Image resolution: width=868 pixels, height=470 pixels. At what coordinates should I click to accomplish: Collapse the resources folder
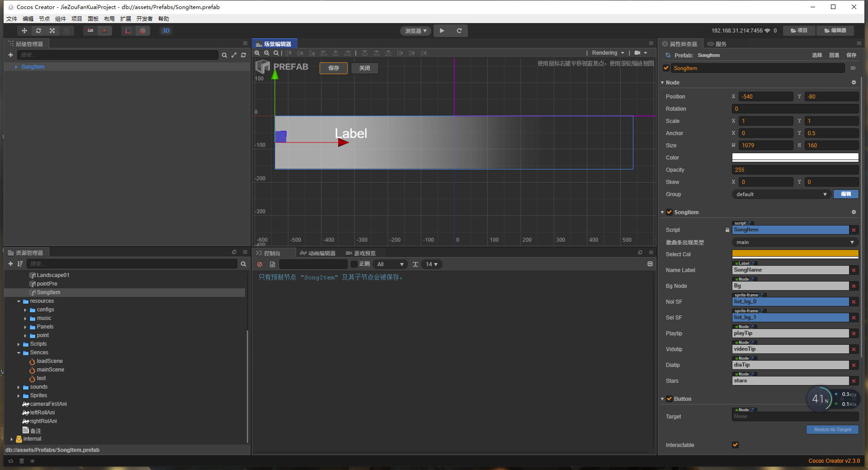19,301
